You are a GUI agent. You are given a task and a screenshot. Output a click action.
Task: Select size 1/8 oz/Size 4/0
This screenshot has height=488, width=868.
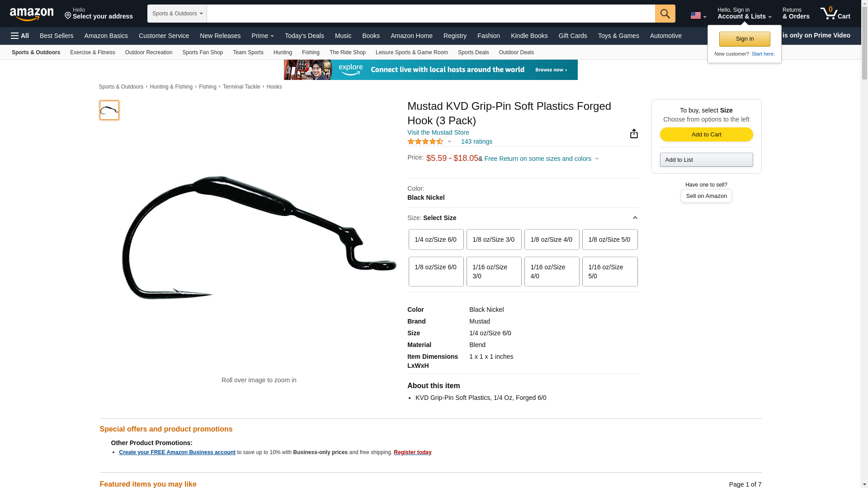(x=552, y=239)
